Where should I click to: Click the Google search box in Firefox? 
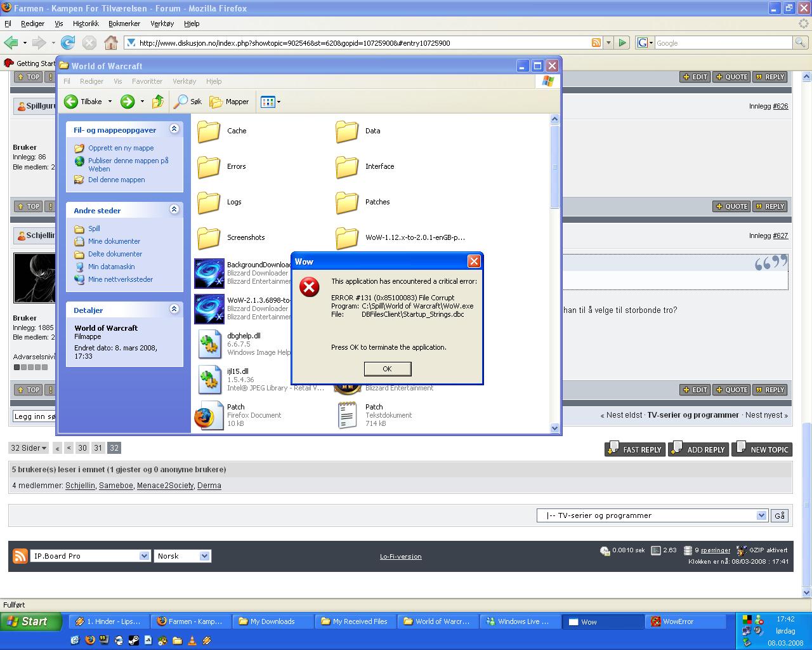point(723,43)
